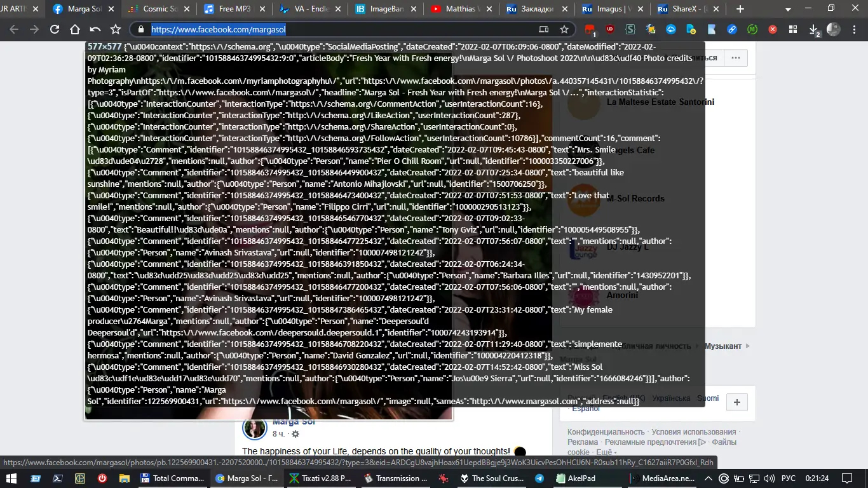
Task: Switch to the VA - Endle tab
Action: pyautogui.click(x=309, y=9)
